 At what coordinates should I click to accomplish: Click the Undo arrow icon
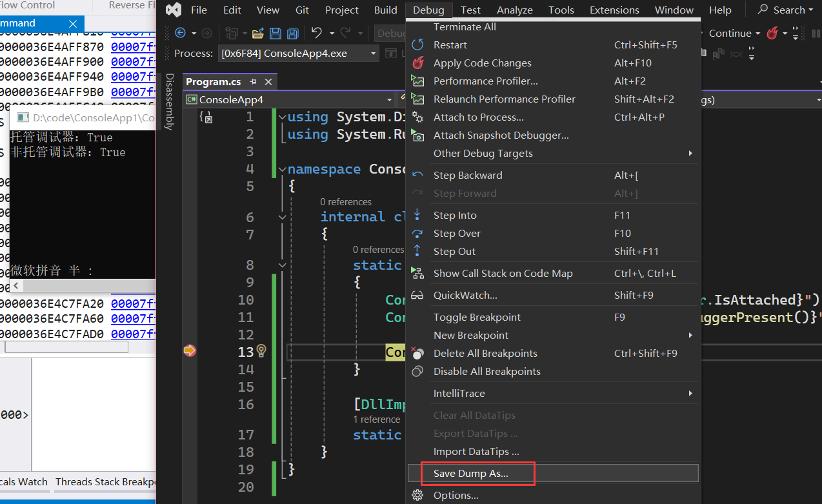tap(317, 33)
